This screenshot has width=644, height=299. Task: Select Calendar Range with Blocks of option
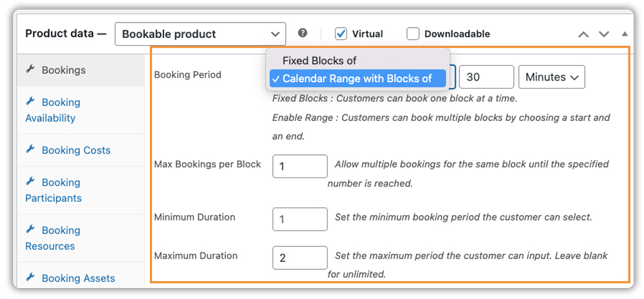point(357,78)
